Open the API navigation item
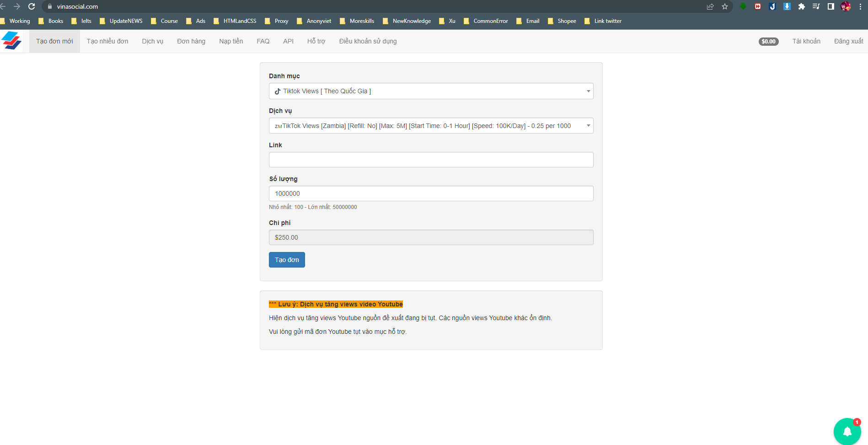This screenshot has width=868, height=445. click(x=288, y=41)
